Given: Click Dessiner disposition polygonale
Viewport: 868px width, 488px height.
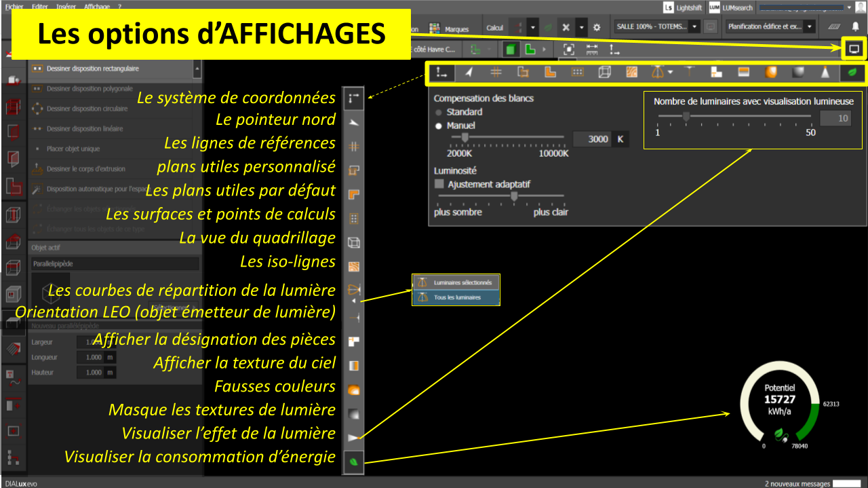Looking at the screenshot, I should pos(112,88).
